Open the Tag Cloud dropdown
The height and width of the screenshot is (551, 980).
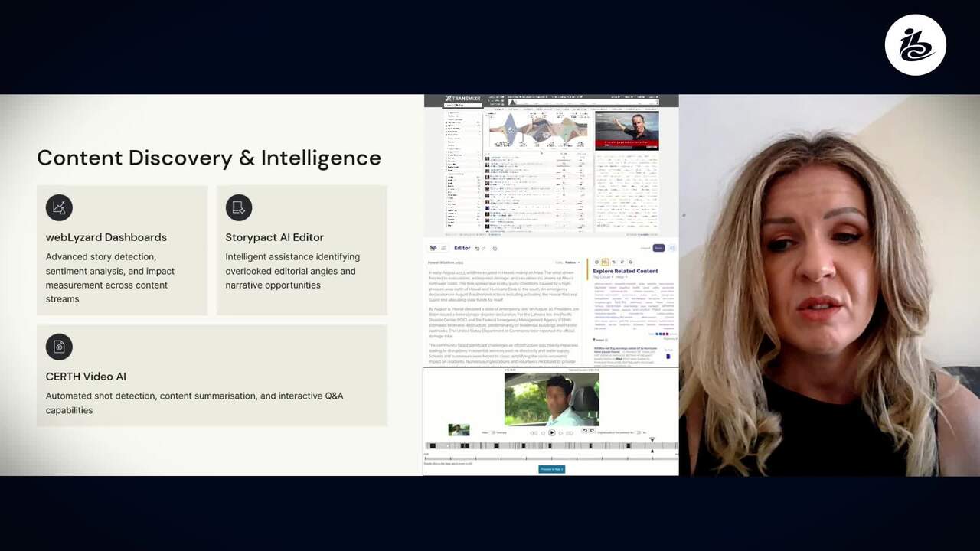(x=603, y=277)
